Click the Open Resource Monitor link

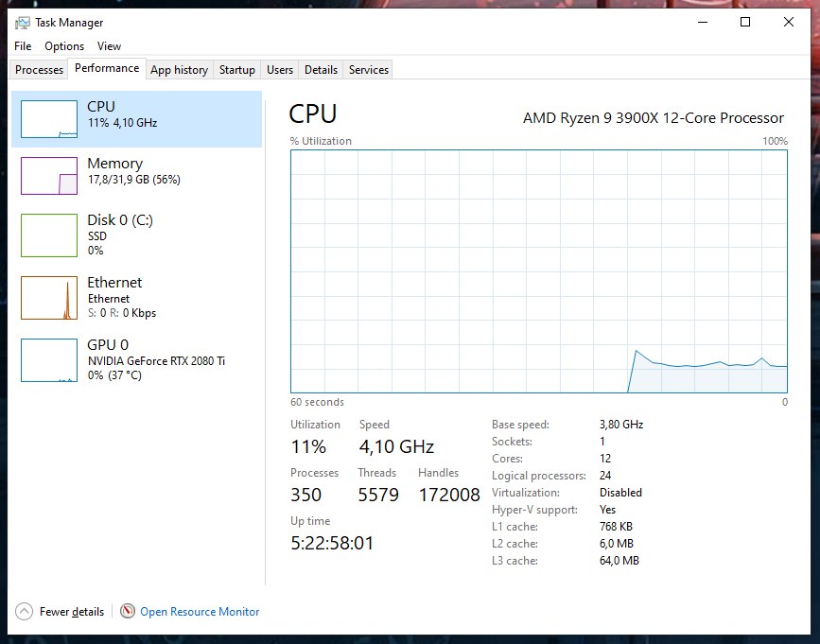[x=200, y=612]
